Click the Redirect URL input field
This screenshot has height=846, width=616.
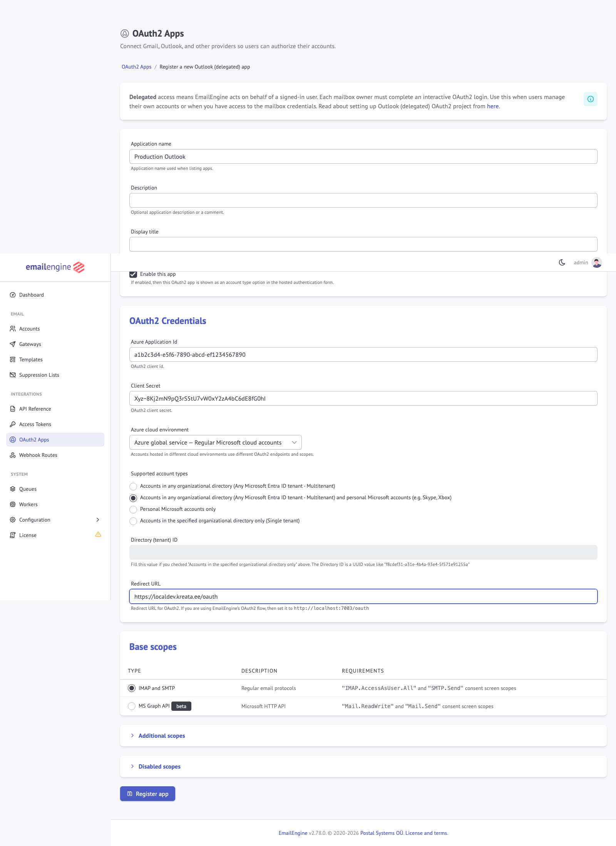363,596
